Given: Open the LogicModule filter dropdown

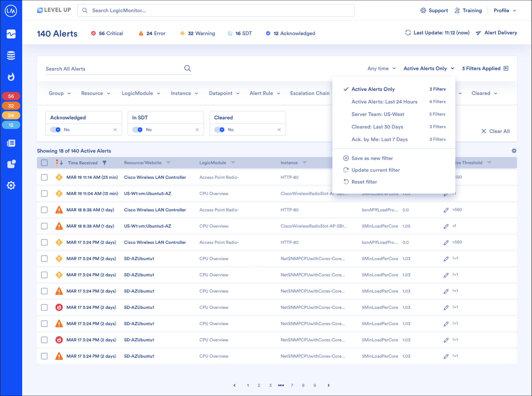Looking at the screenshot, I should tap(141, 93).
